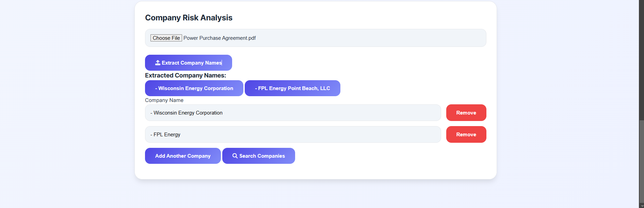Screen dimensions: 644x208
Task: Click the page scrollbar thumb
Action: (641, 161)
